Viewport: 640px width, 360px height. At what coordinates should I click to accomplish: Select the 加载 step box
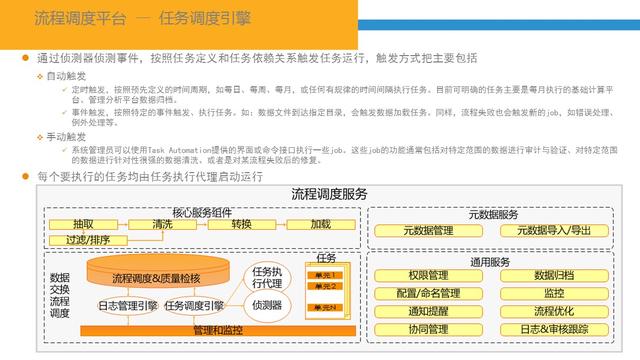[321, 224]
